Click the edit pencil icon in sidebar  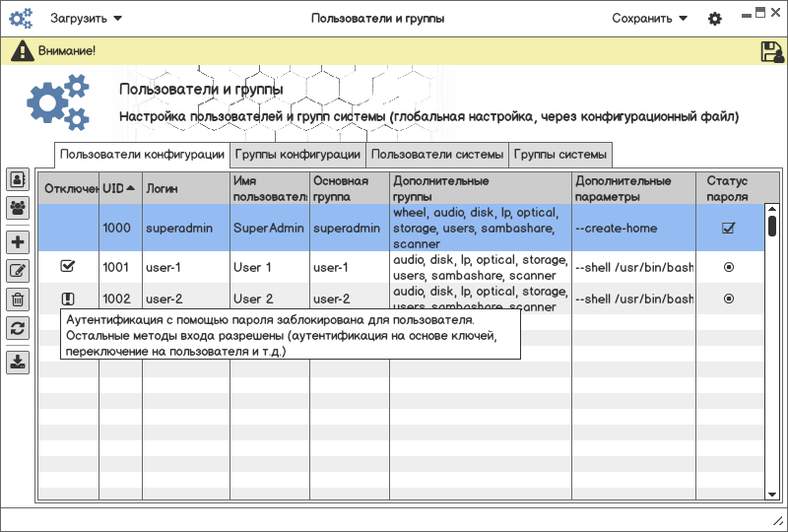pyautogui.click(x=18, y=271)
